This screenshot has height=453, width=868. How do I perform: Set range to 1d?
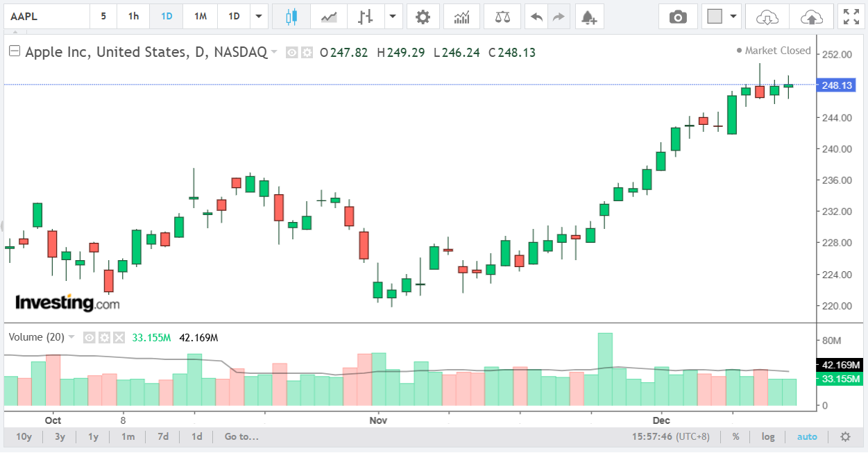(197, 436)
